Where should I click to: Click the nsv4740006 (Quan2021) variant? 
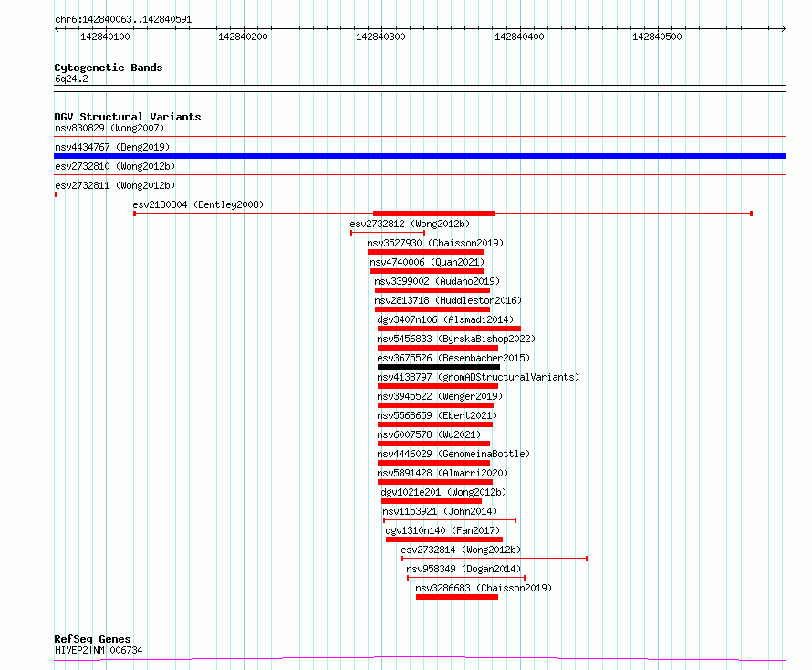427,271
